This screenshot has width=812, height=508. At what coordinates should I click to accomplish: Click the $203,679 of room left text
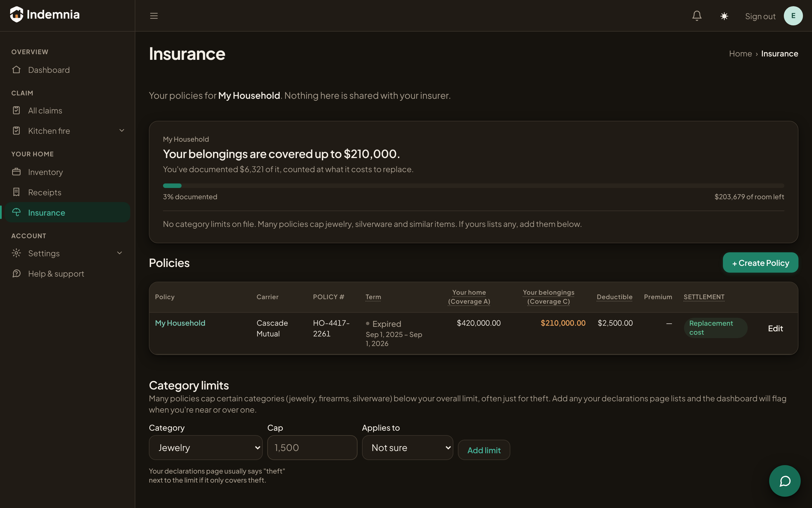[x=749, y=196]
